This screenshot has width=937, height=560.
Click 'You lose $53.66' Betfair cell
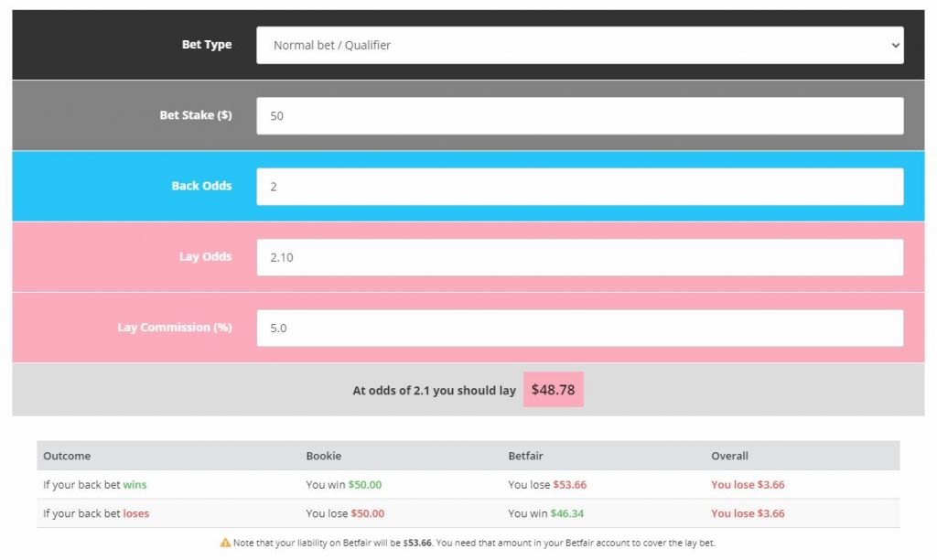[x=547, y=485]
